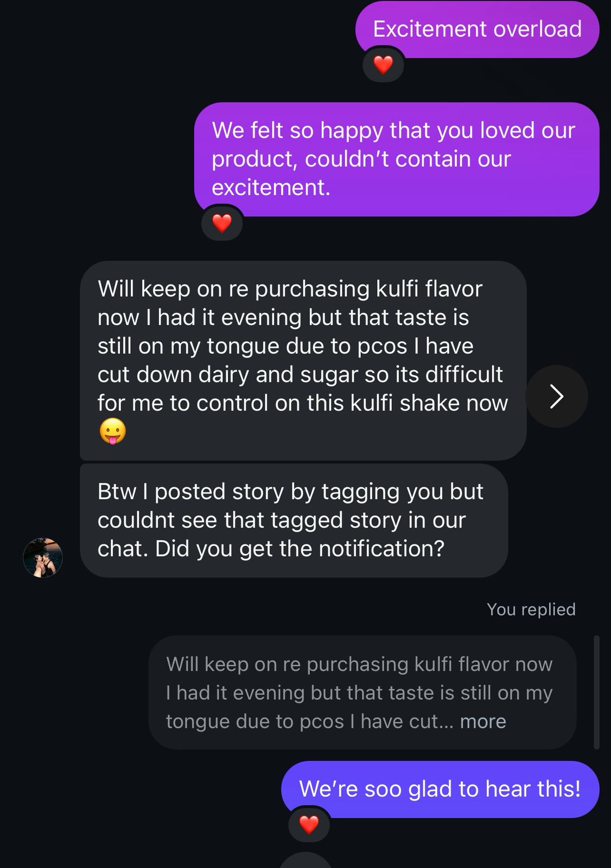Select the "We felt so happy" message bubble
The height and width of the screenshot is (868, 611).
click(396, 158)
